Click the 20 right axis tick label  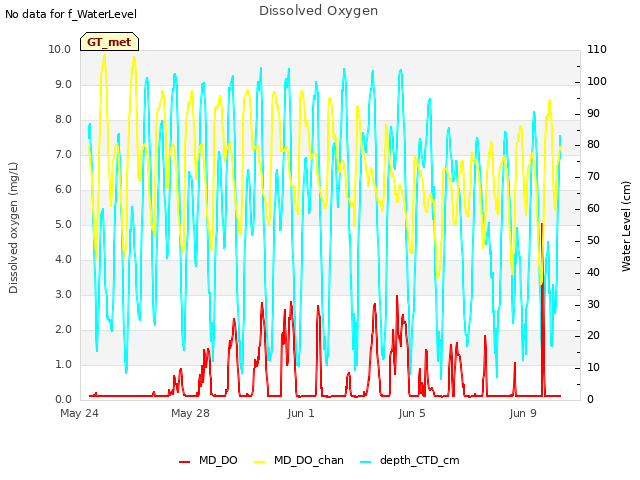(593, 336)
